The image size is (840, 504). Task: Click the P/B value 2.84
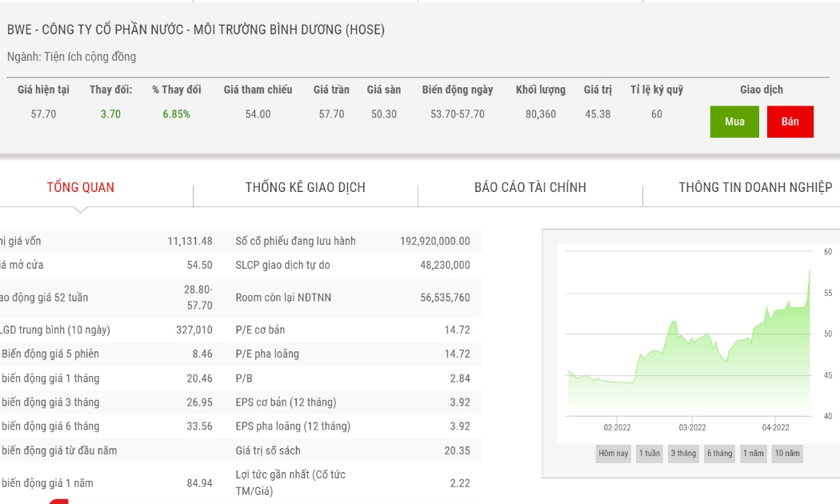point(460,378)
